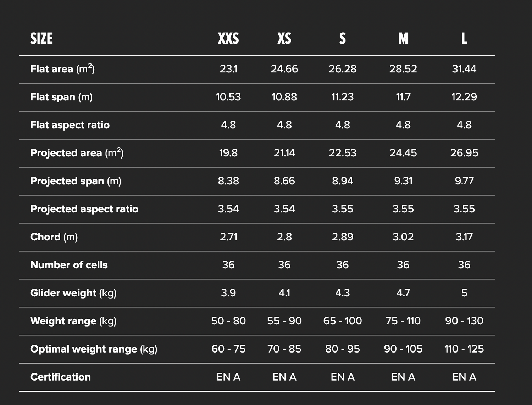Select the XXS size column header

[x=228, y=38]
